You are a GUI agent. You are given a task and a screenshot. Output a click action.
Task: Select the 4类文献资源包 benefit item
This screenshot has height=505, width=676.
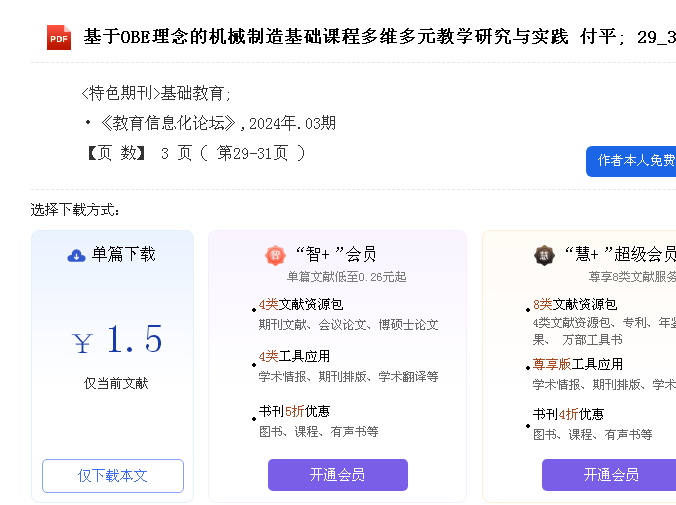click(300, 304)
